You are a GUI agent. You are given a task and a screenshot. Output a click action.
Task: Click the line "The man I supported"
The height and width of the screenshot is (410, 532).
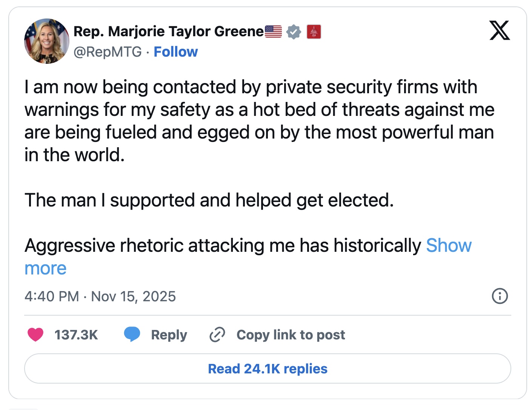tap(209, 200)
